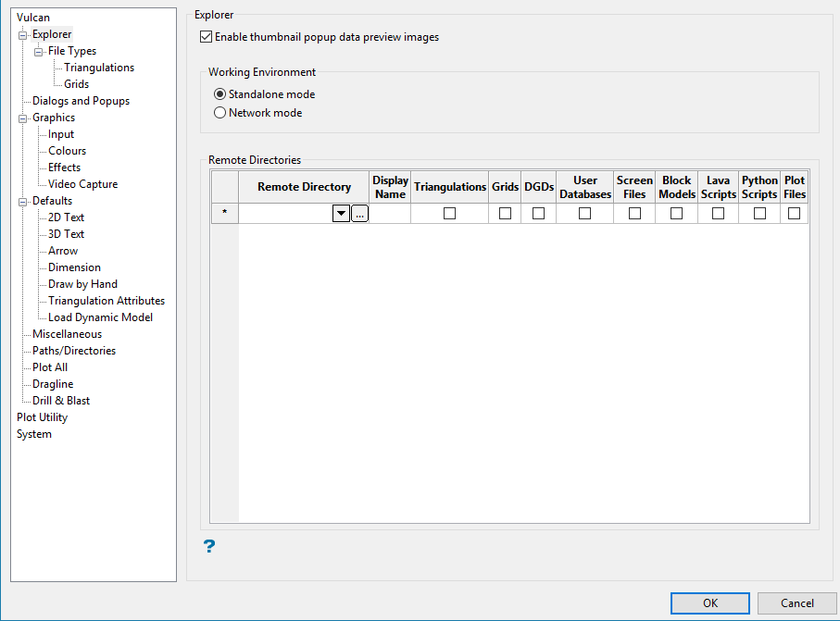The height and width of the screenshot is (621, 840).
Task: Tick the Block Models checkbox in table row
Action: click(677, 214)
